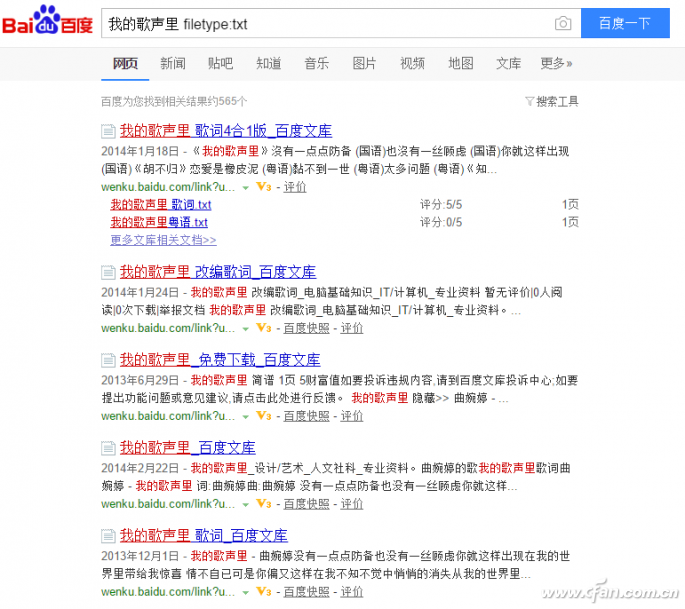The image size is (685, 609).
Task: Open 百度快照 for 2014年2月22日 result
Action: coord(306,504)
